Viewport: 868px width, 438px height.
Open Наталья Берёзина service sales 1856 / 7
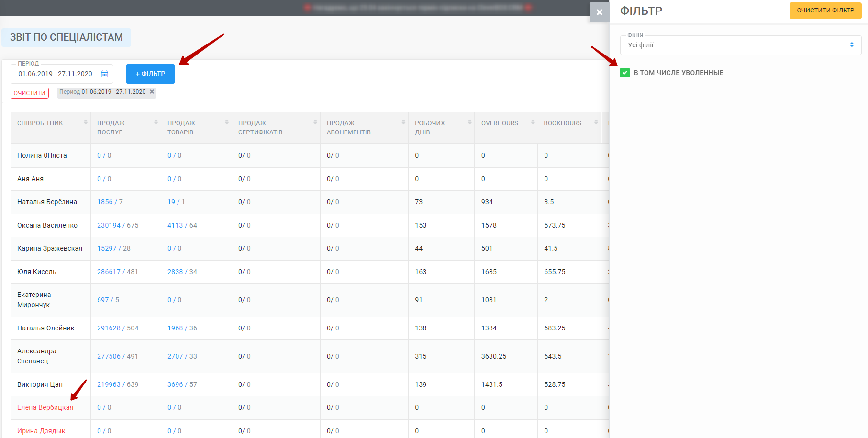[x=110, y=202]
